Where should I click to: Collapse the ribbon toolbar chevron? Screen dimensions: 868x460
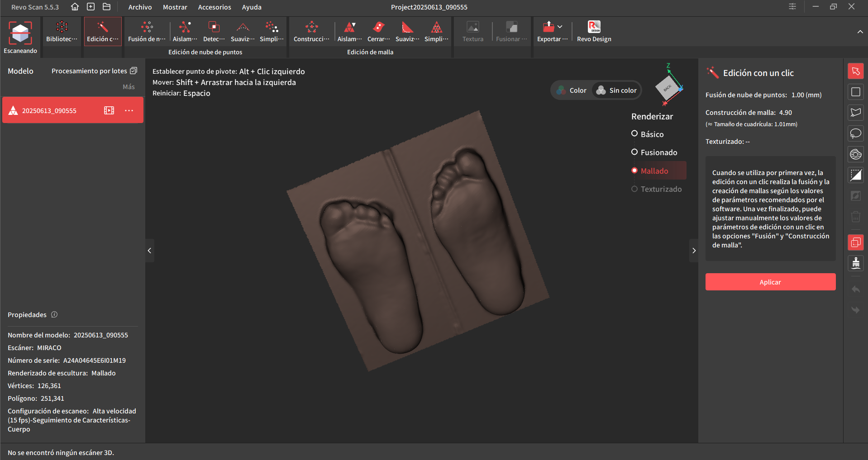coord(860,32)
